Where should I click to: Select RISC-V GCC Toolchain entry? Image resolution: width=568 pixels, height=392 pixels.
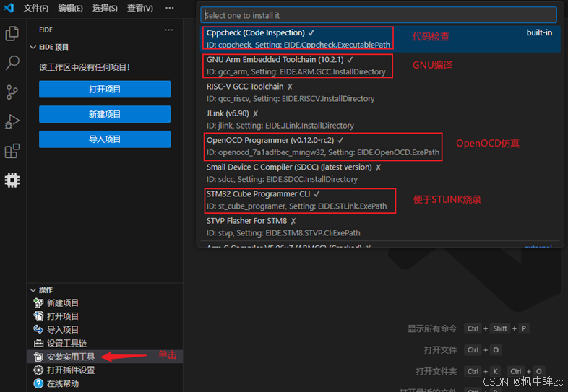coord(380,92)
